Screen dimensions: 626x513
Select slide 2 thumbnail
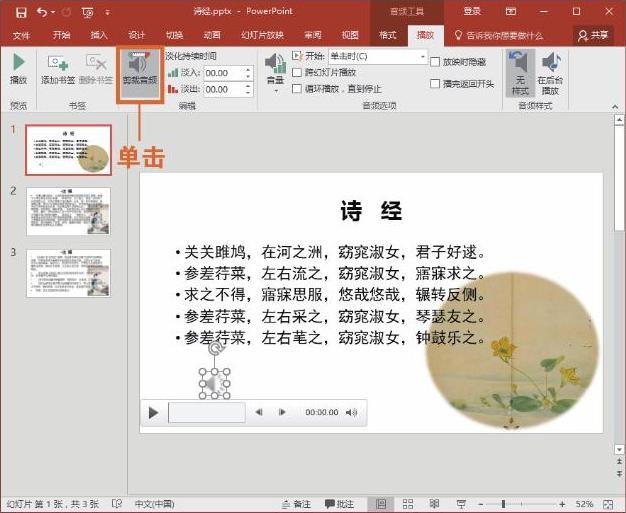pyautogui.click(x=68, y=211)
